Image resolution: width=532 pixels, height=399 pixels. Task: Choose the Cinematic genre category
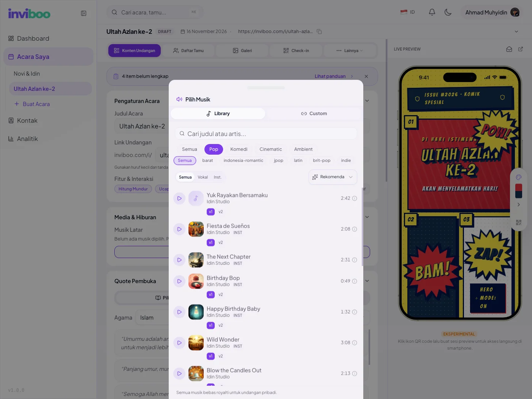[271, 149]
